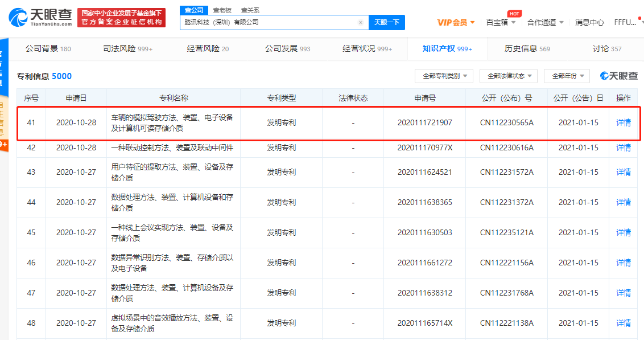Expand the 合作通道 menu

click(x=545, y=22)
